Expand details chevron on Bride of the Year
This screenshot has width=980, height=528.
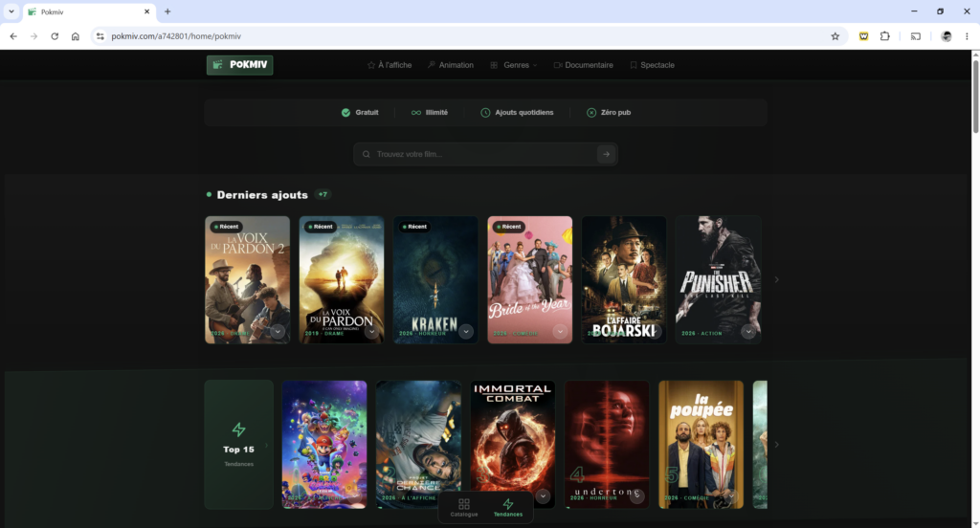tap(560, 332)
